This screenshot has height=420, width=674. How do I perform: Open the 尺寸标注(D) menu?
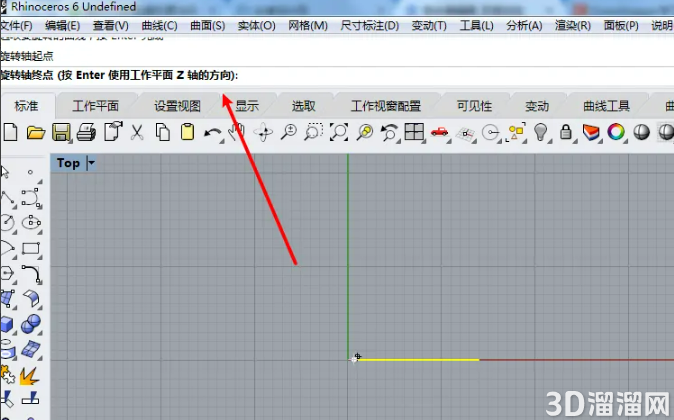(x=370, y=25)
